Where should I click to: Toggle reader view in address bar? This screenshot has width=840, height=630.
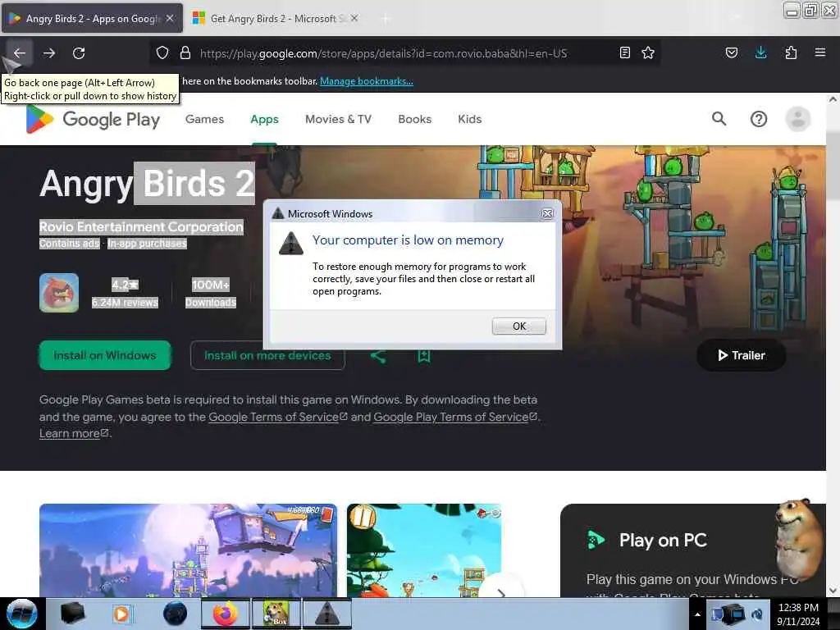(624, 52)
